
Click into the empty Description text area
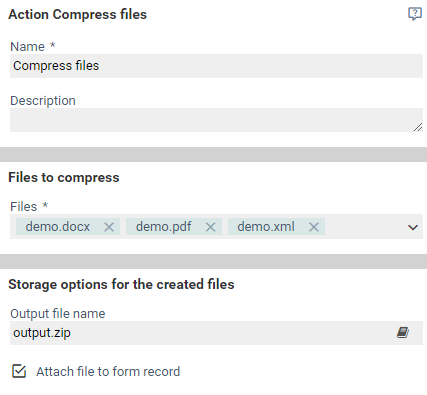(x=216, y=120)
